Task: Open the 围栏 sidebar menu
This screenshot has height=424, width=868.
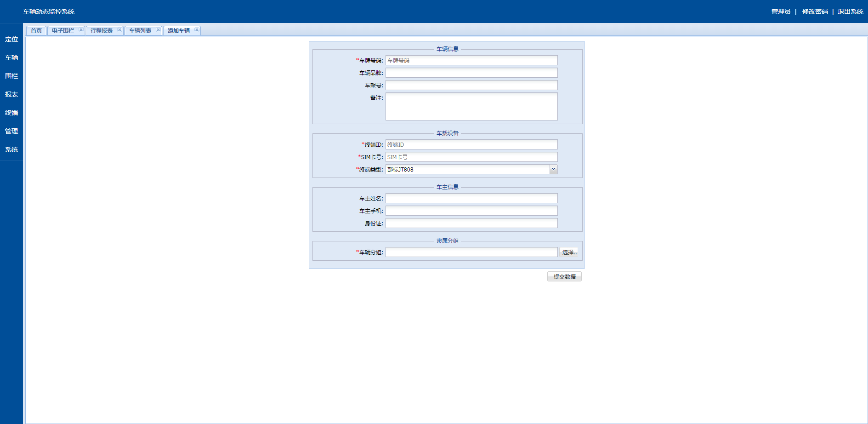Action: coord(11,76)
